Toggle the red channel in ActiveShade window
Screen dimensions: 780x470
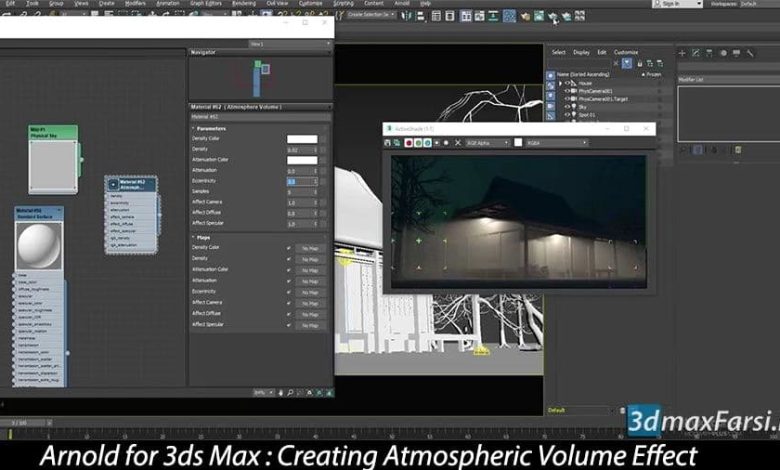click(409, 143)
